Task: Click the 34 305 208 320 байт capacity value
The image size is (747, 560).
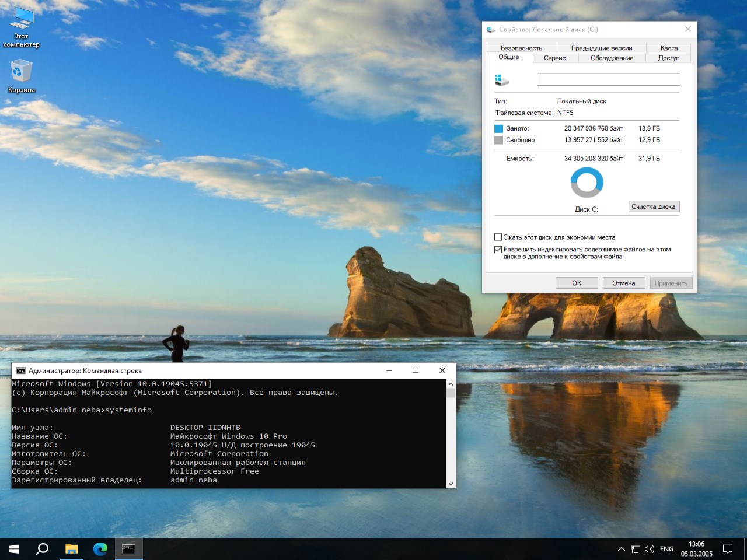Action: [x=594, y=159]
